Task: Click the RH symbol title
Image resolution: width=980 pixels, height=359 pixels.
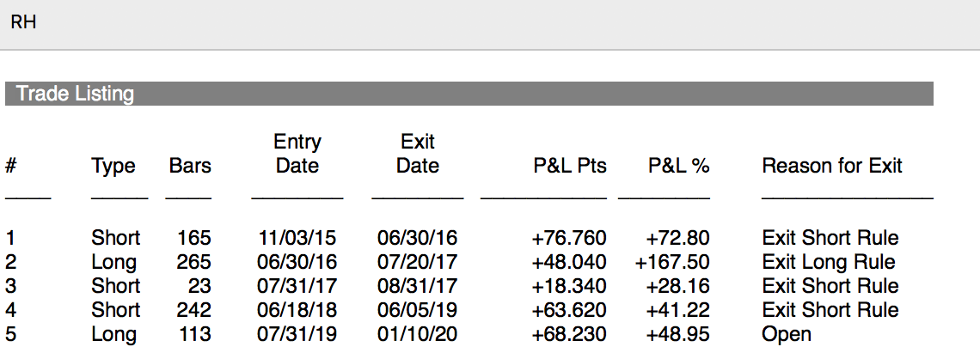Action: click(23, 23)
